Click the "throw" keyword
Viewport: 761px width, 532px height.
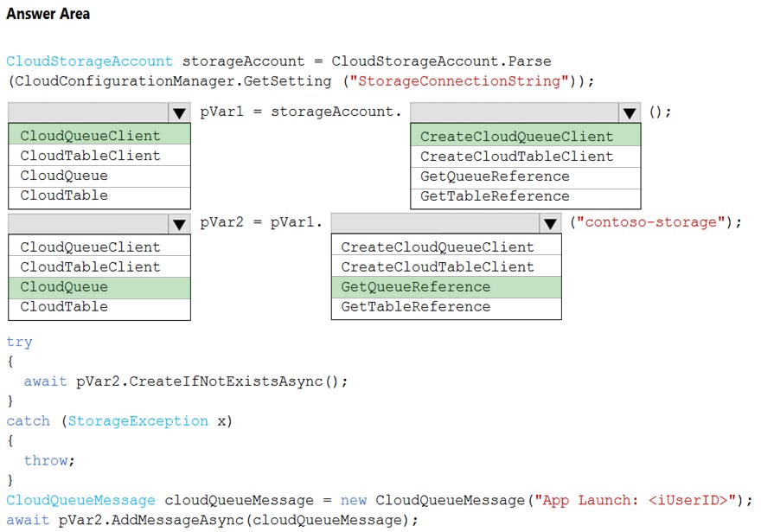click(x=46, y=460)
